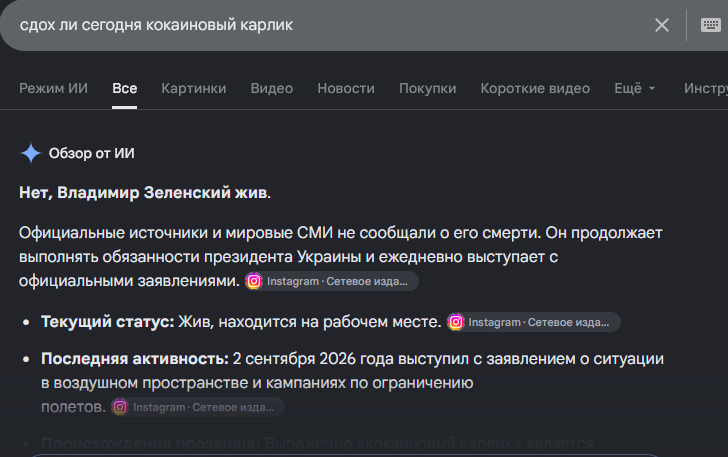Screen dimensions: 728x457
Task: Open Instagram icon after 'полетов'
Action: click(x=120, y=407)
